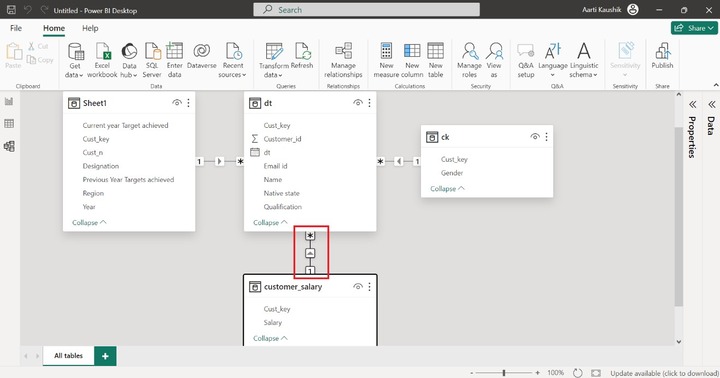Collapse the Sheet1 table card
Image resolution: width=720 pixels, height=378 pixels.
(89, 222)
